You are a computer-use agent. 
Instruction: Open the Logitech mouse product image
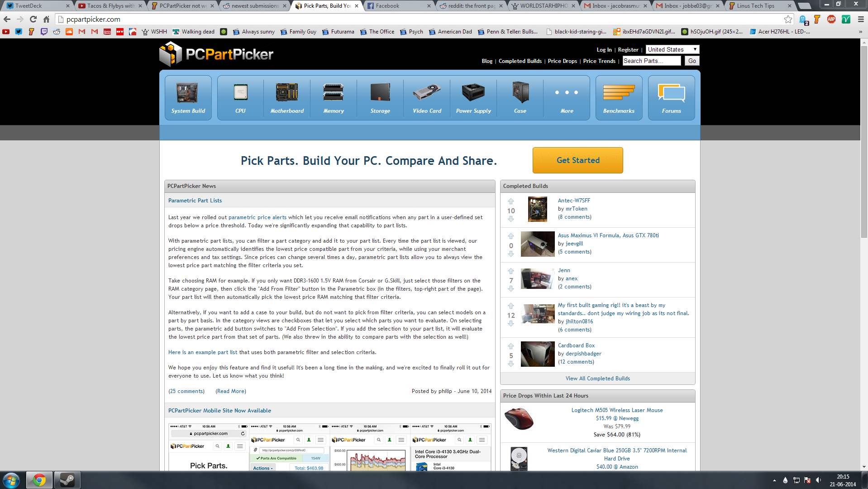click(x=519, y=419)
